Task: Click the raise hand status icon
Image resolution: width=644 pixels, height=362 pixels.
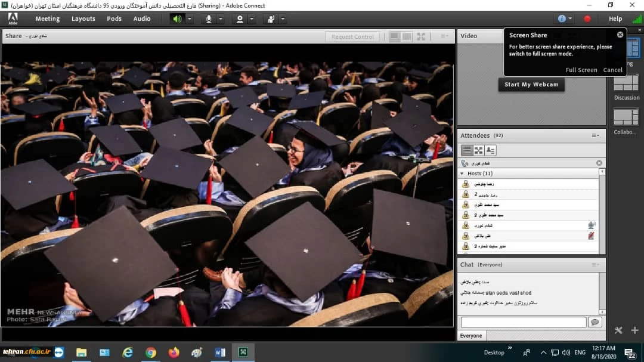Action: click(x=271, y=18)
